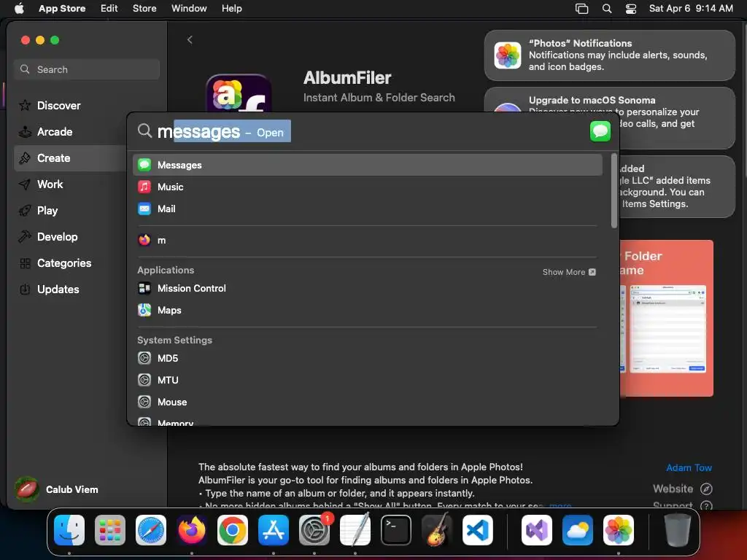
Task: Open TextEdit from the Dock
Action: [355, 530]
